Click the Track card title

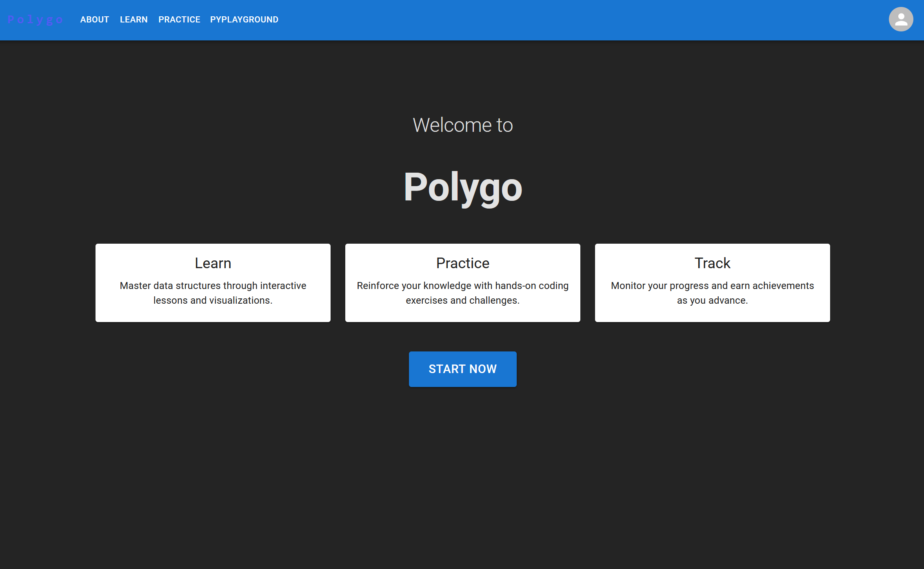point(712,263)
